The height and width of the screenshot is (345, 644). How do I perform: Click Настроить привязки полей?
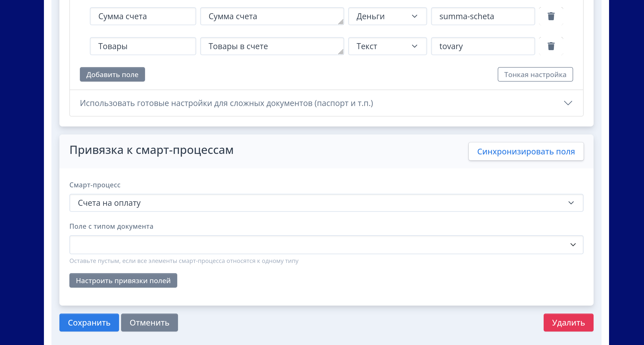pyautogui.click(x=123, y=281)
